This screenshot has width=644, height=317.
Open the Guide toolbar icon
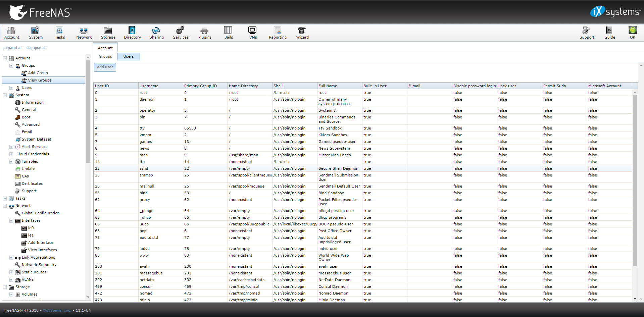[609, 33]
